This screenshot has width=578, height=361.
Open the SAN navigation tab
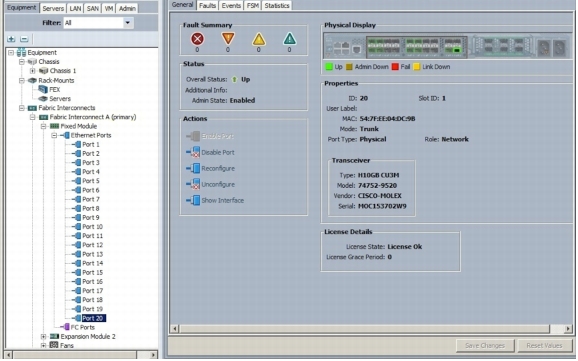tap(93, 8)
